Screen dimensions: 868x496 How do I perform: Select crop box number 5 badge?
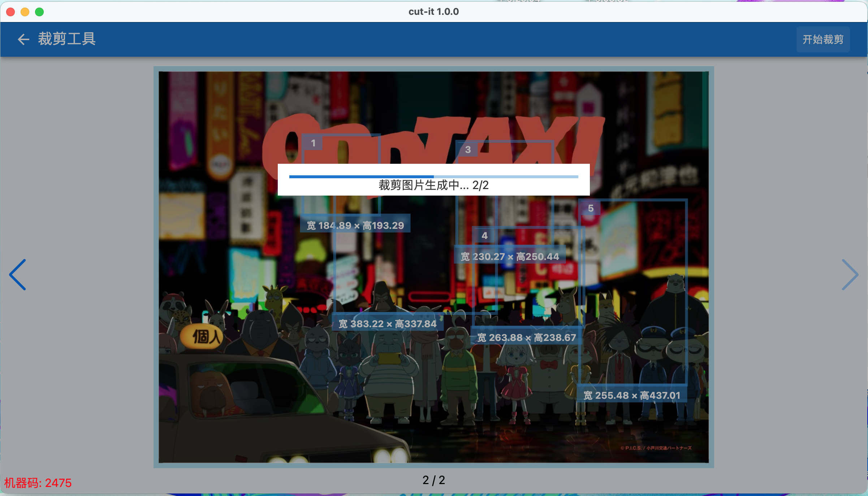(x=591, y=208)
